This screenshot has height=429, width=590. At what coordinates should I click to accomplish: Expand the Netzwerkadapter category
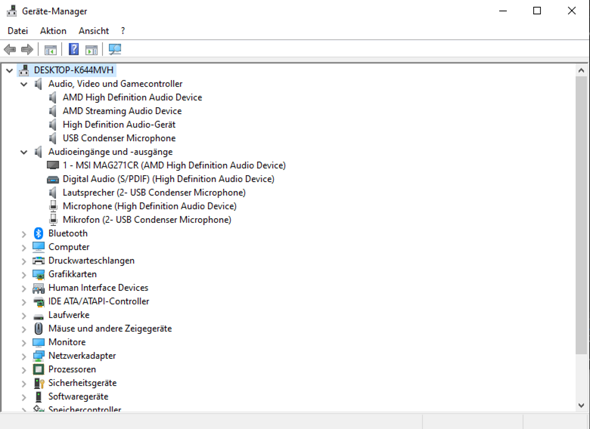(24, 356)
